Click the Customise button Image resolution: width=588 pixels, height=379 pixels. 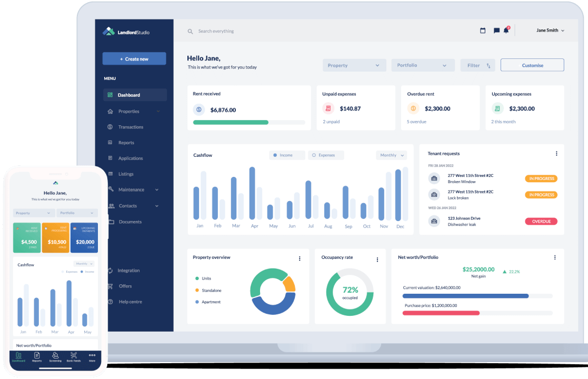click(532, 65)
